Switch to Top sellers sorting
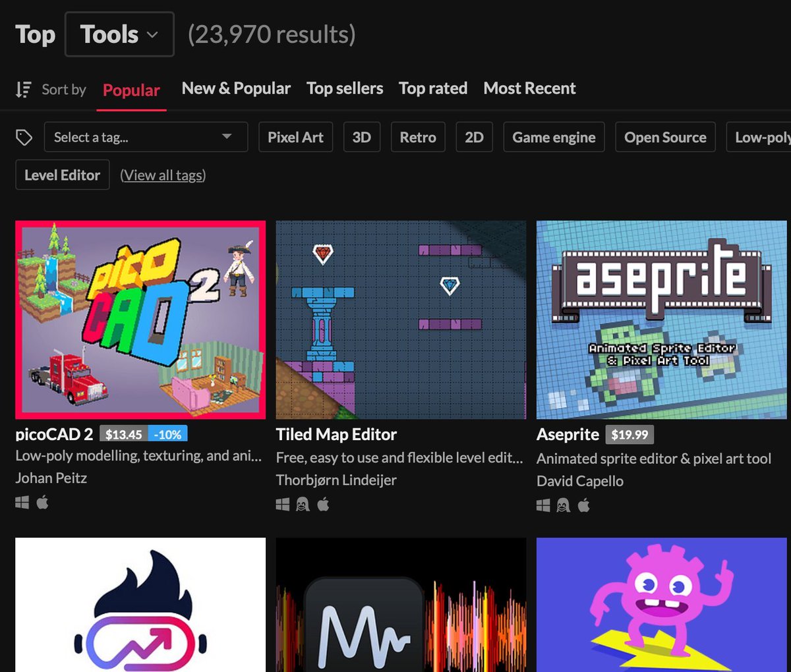Image resolution: width=791 pixels, height=672 pixels. tap(345, 88)
